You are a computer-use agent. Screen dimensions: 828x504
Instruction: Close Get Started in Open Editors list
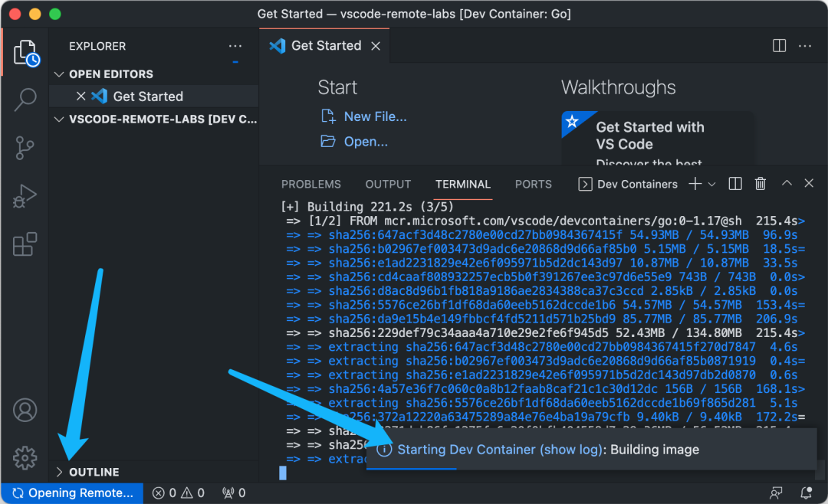(x=80, y=96)
